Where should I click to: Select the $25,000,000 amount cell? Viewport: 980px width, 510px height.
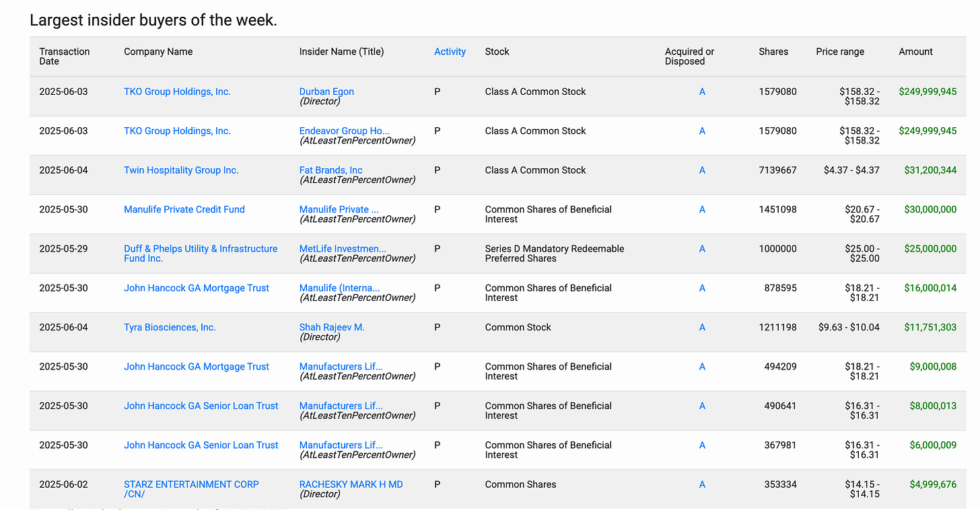930,249
